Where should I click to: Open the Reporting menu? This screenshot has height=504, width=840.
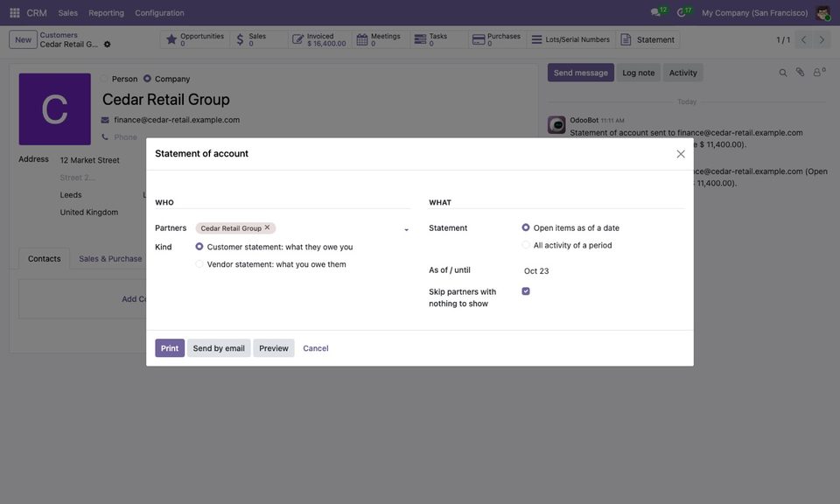tap(106, 13)
